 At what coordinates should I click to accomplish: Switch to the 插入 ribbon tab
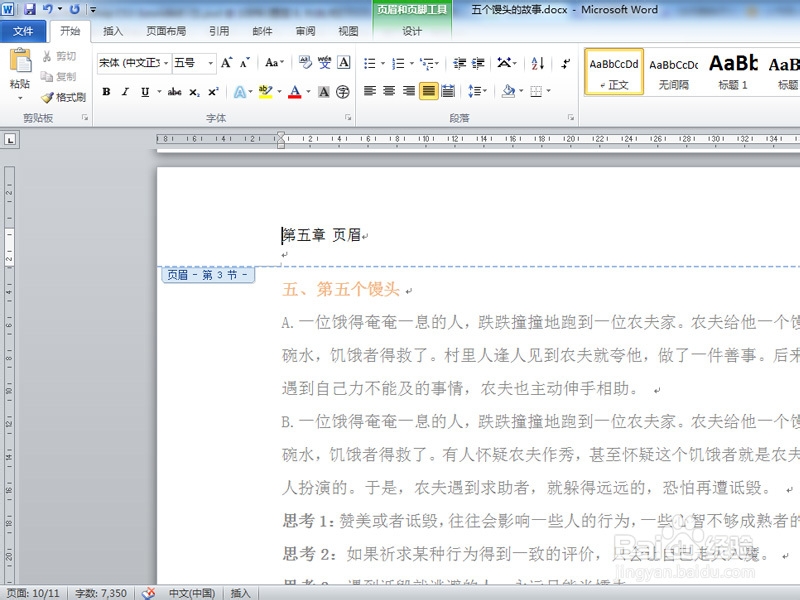[113, 31]
